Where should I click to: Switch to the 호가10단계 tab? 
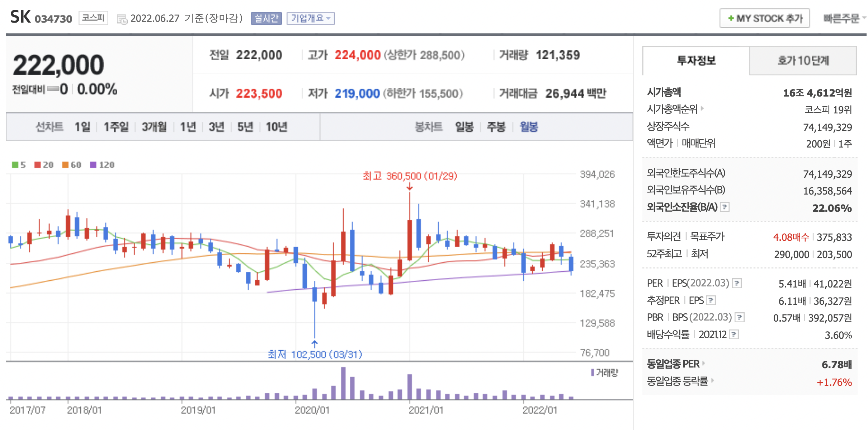click(803, 61)
